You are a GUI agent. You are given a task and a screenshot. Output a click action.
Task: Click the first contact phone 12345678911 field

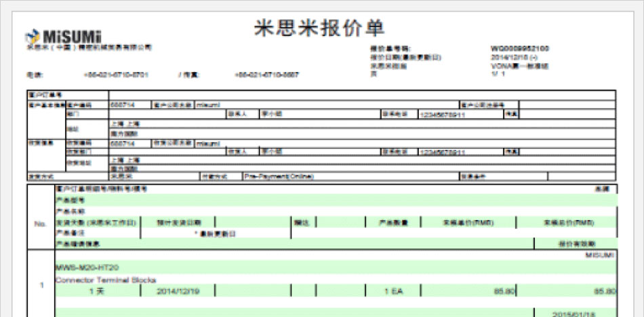[x=443, y=115]
